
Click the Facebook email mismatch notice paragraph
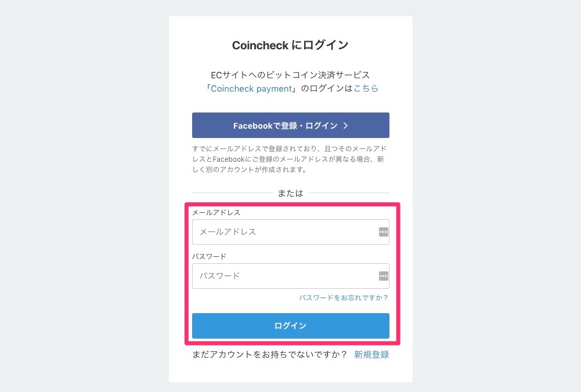pos(289,159)
